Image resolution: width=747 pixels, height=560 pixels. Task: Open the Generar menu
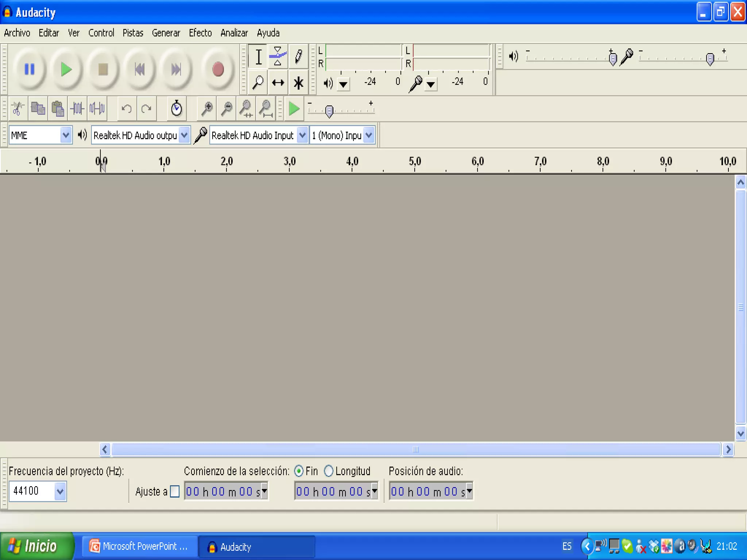[166, 33]
